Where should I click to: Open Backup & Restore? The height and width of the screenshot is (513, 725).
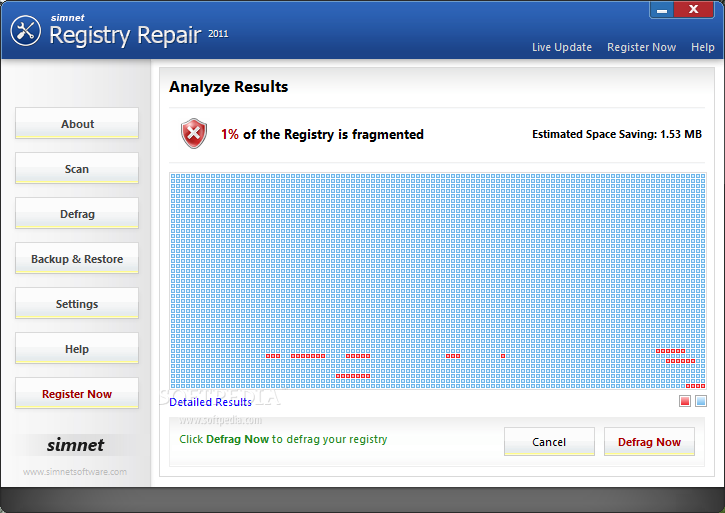77,258
